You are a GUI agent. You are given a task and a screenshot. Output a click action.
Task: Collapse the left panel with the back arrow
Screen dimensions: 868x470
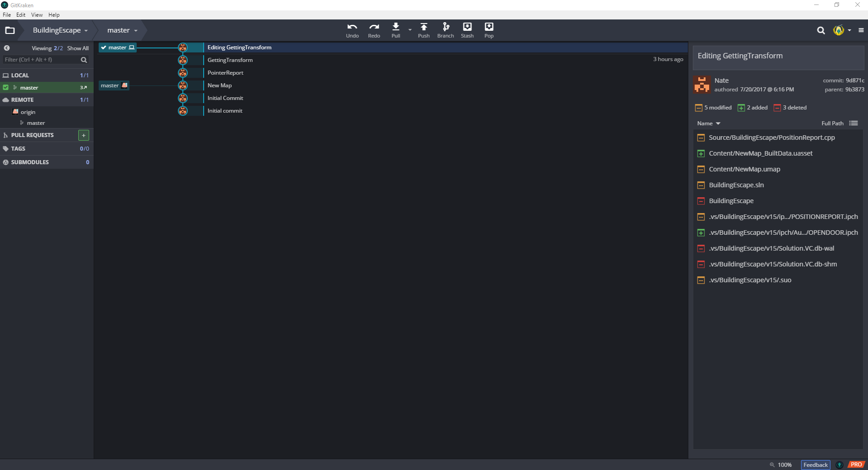pyautogui.click(x=7, y=48)
